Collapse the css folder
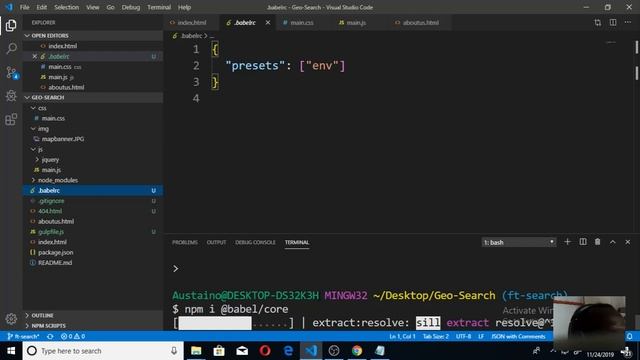Viewport: 640px width, 360px height. pyautogui.click(x=93, y=108)
